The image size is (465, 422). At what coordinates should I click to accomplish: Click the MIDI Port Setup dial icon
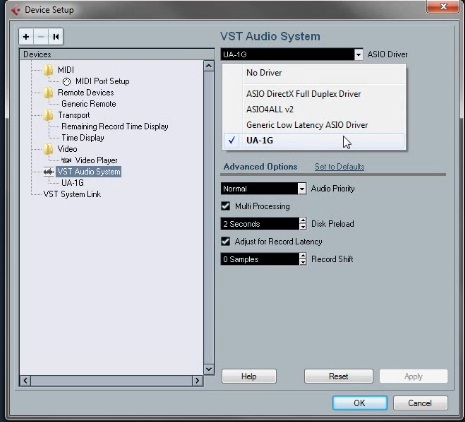click(x=67, y=81)
